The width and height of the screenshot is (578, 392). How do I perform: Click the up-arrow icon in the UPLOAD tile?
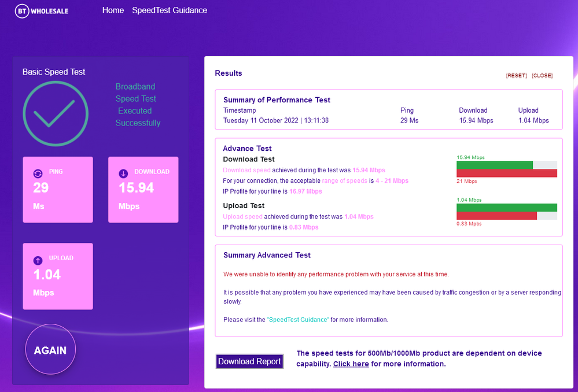[x=38, y=260]
